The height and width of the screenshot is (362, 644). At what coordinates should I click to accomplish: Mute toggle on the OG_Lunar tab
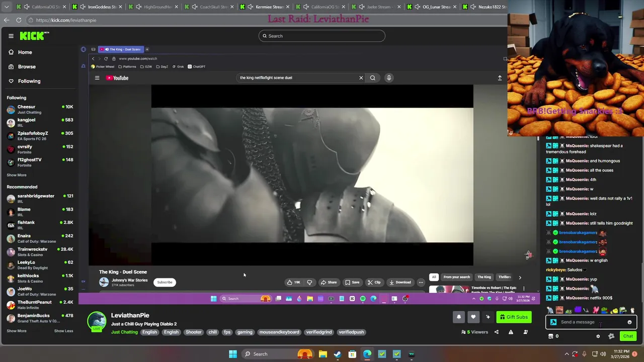pos(418,7)
